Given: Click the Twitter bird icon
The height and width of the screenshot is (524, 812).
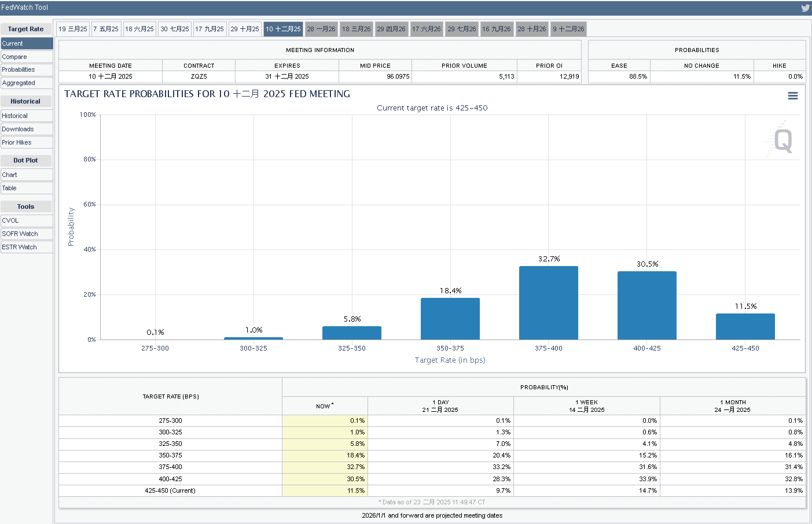Looking at the screenshot, I should pos(805,8).
